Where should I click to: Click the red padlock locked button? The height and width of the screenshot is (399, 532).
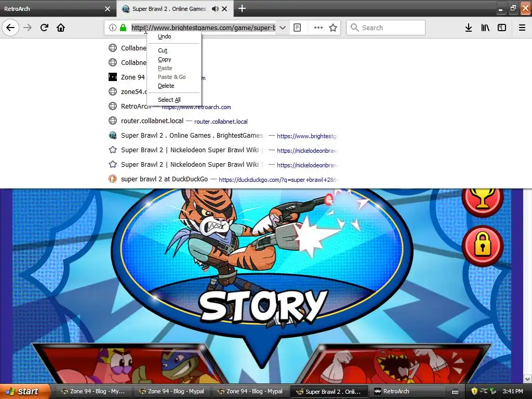click(482, 246)
